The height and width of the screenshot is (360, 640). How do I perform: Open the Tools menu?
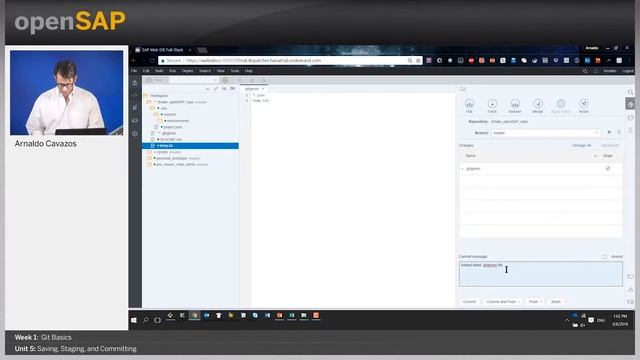coord(235,71)
